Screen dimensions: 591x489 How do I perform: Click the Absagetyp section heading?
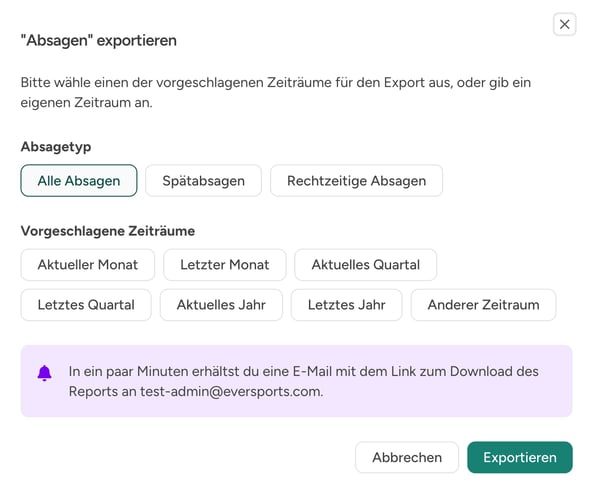click(56, 147)
